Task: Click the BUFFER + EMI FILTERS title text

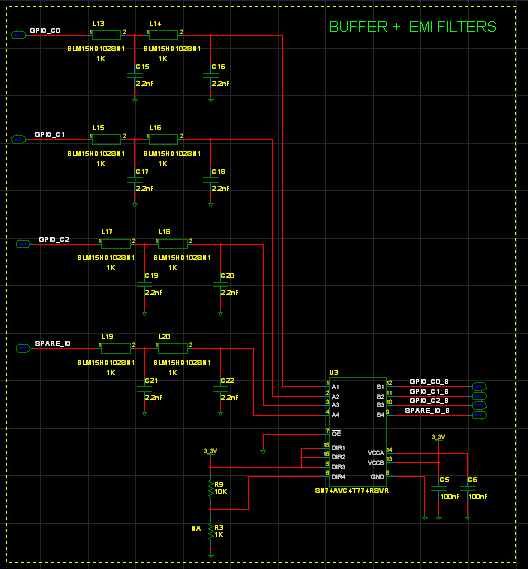Action: point(413,27)
